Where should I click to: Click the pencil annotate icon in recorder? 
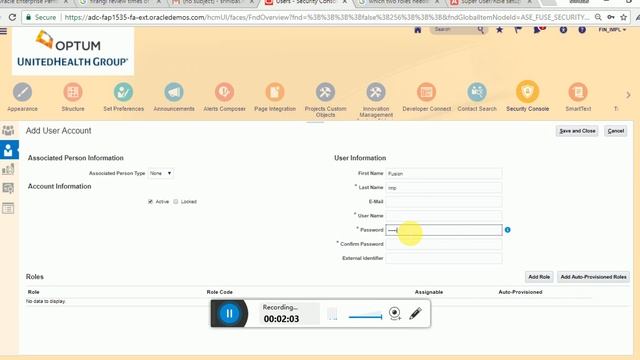pyautogui.click(x=415, y=313)
